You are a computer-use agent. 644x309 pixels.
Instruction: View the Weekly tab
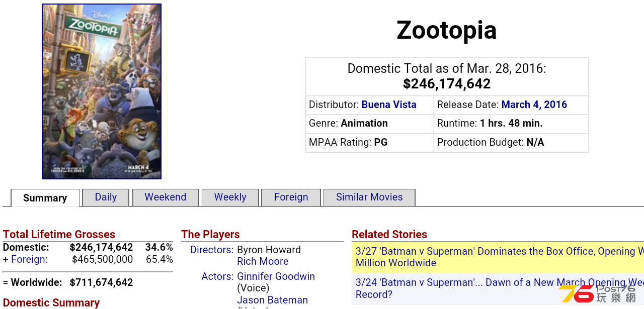pos(230,197)
